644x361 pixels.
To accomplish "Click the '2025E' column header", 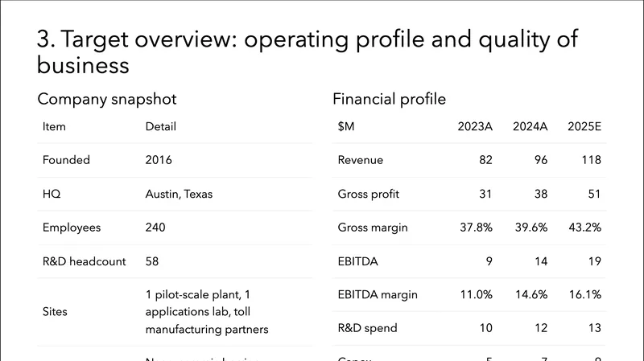I will pyautogui.click(x=584, y=126).
